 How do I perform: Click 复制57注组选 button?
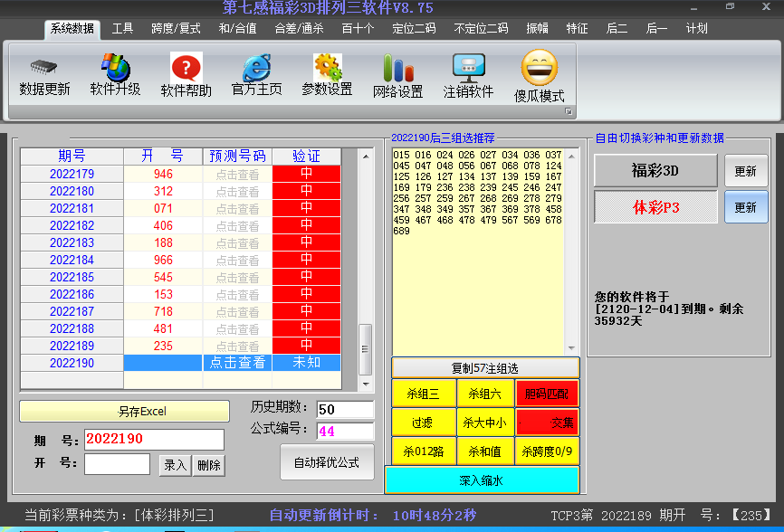tap(485, 368)
